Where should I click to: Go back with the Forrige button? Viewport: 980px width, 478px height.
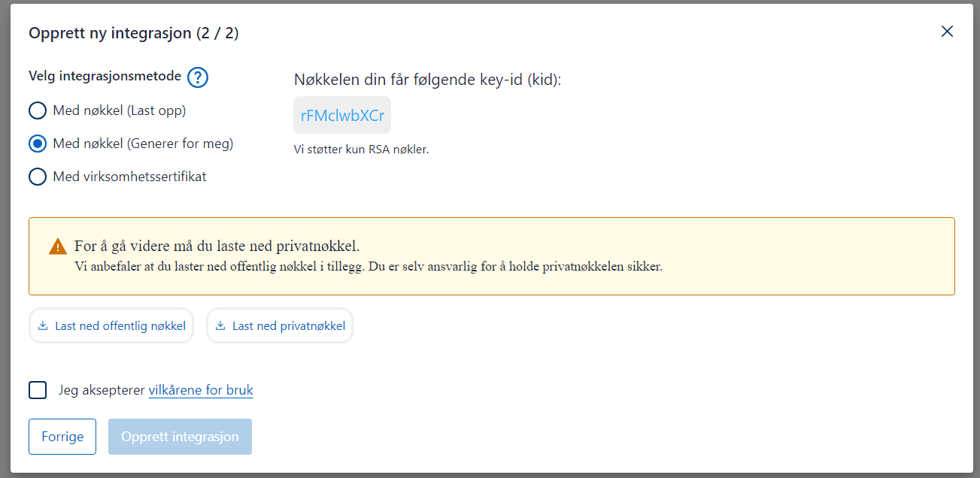click(x=62, y=437)
